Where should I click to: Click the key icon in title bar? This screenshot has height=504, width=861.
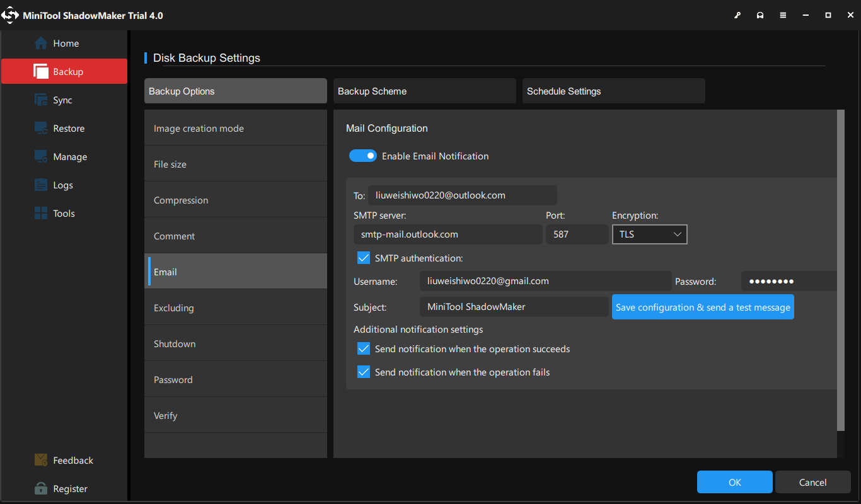(737, 15)
